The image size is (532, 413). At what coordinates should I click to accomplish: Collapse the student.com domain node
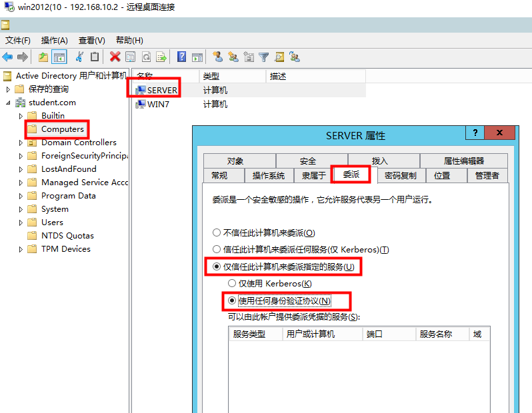8,103
